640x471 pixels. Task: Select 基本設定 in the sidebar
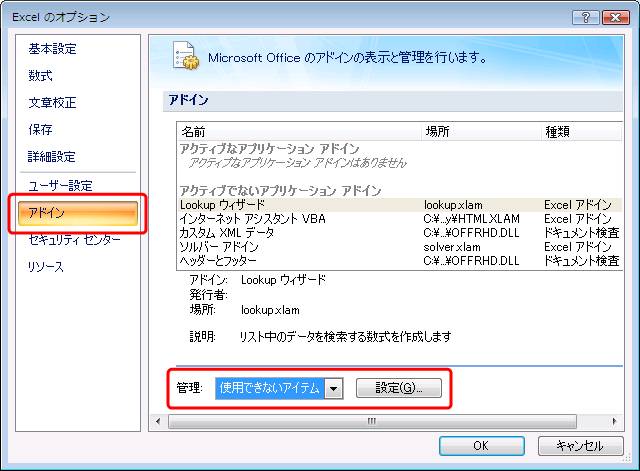coord(52,49)
